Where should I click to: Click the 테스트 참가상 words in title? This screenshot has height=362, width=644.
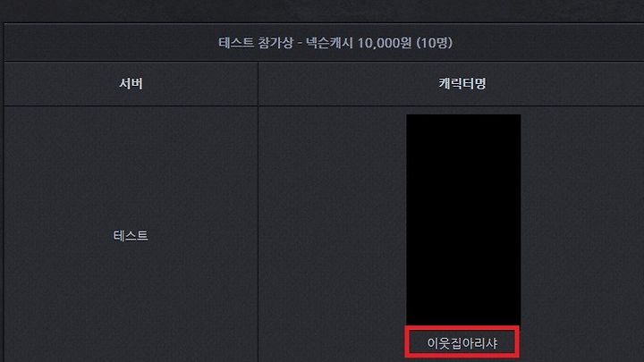[256, 43]
